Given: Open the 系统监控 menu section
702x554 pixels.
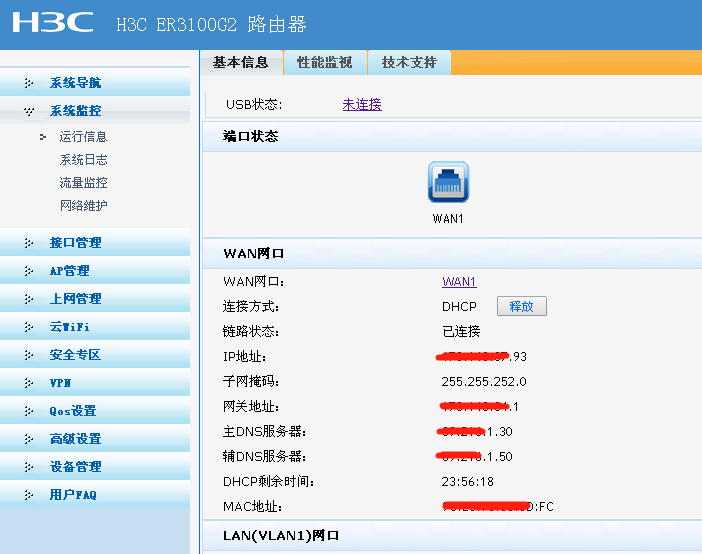Looking at the screenshot, I should (x=95, y=111).
